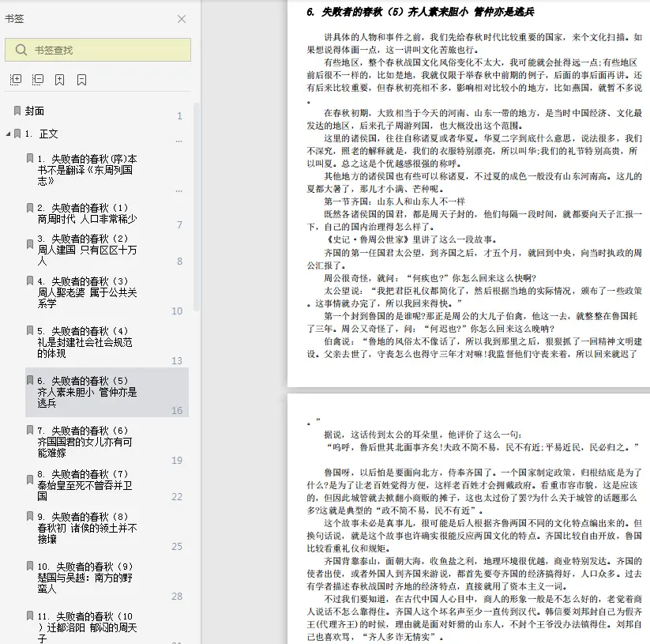The width and height of the screenshot is (650, 644).
Task: Click flag icon beside 失败者的春秋（5）
Action: click(30, 380)
